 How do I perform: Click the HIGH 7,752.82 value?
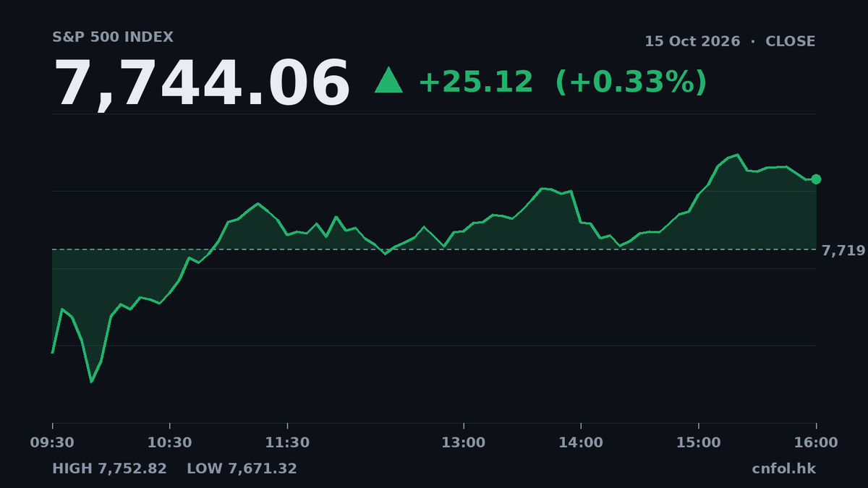(x=109, y=468)
